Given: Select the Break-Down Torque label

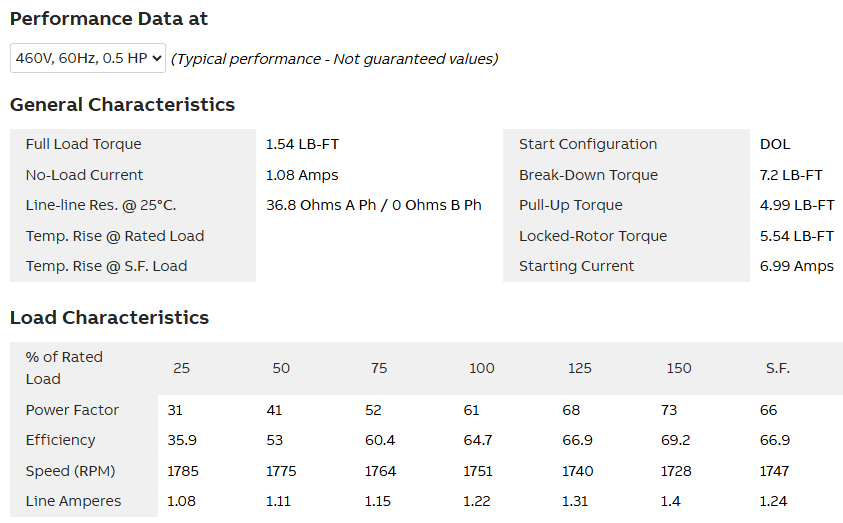Looking at the screenshot, I should (x=588, y=175).
